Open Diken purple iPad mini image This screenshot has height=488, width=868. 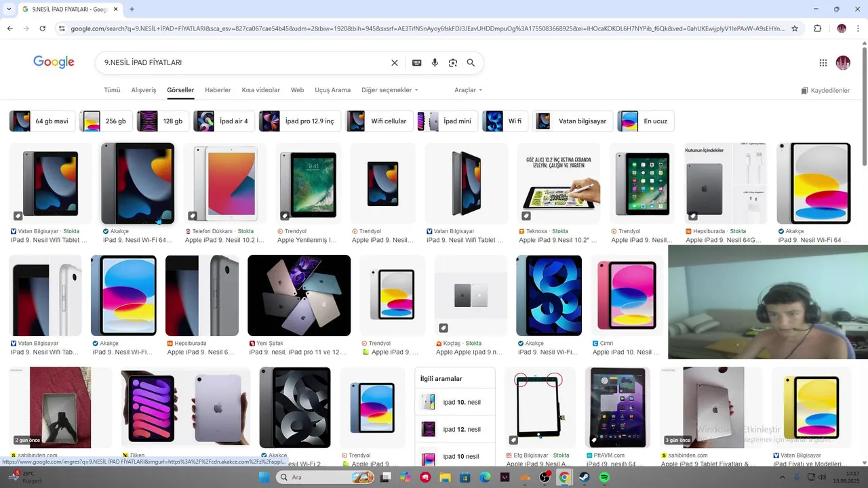[186, 407]
